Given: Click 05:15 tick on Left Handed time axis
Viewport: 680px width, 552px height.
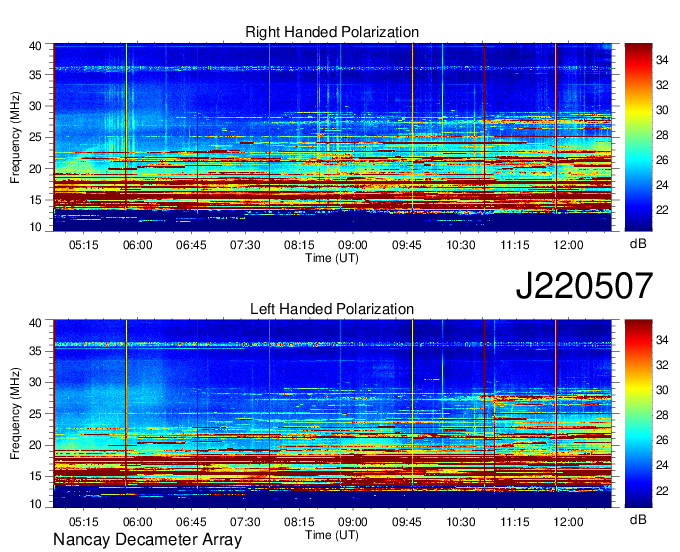Looking at the screenshot, I should (84, 522).
